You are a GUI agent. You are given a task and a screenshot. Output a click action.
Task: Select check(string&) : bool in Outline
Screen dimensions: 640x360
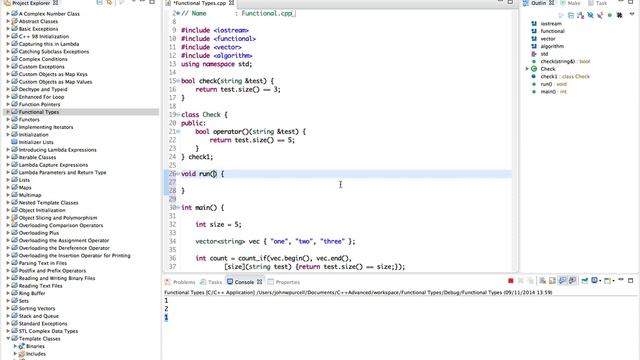[565, 61]
